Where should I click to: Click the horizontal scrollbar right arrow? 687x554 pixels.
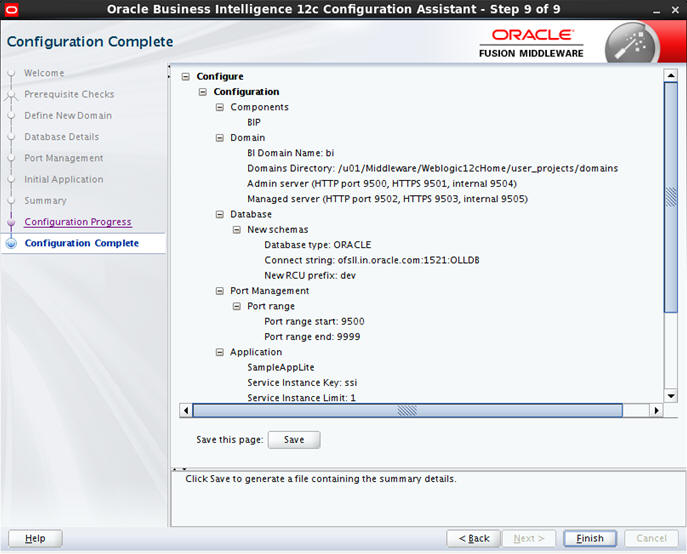click(656, 410)
